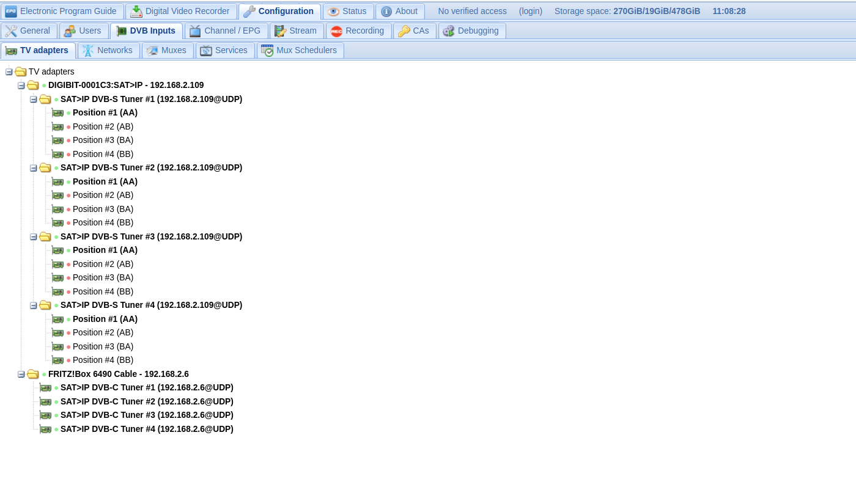
Task: Click adapter card icon of Tuner #2 Position #1
Action: (57, 182)
